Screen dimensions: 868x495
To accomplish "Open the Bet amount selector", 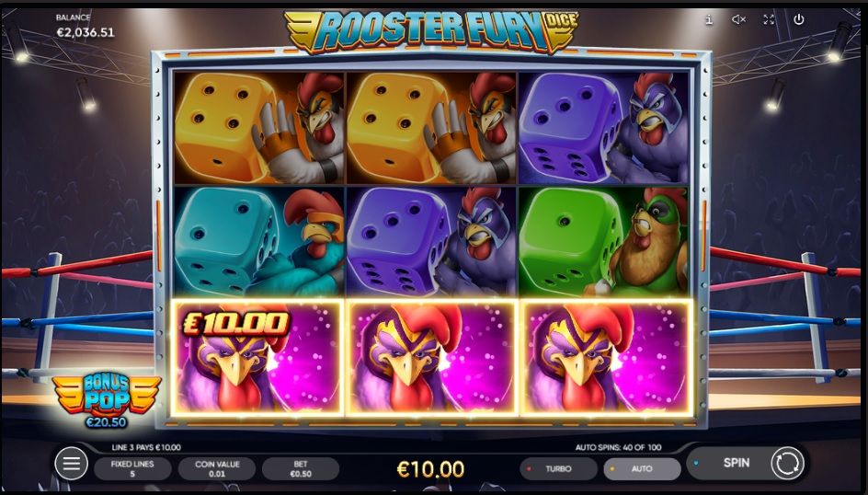I will (301, 469).
